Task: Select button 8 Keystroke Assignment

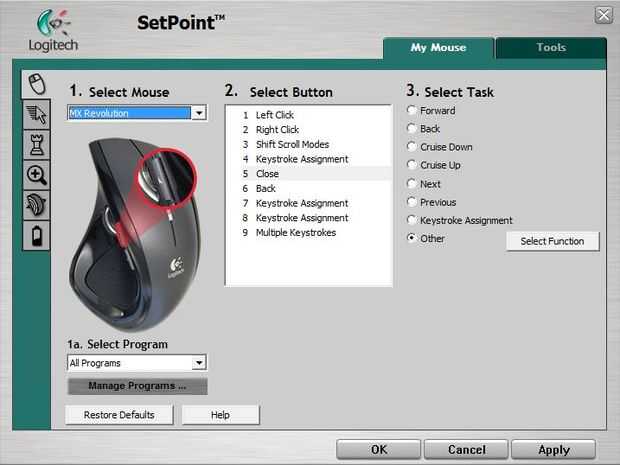Action: tap(308, 218)
